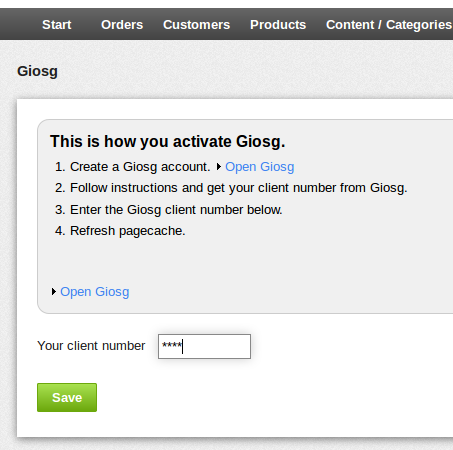Click step 3 'Enter the Giosg client number' text

coord(176,210)
